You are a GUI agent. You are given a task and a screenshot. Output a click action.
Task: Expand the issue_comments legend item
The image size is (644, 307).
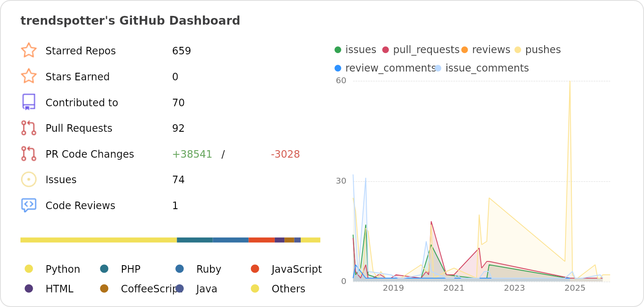[438, 68]
